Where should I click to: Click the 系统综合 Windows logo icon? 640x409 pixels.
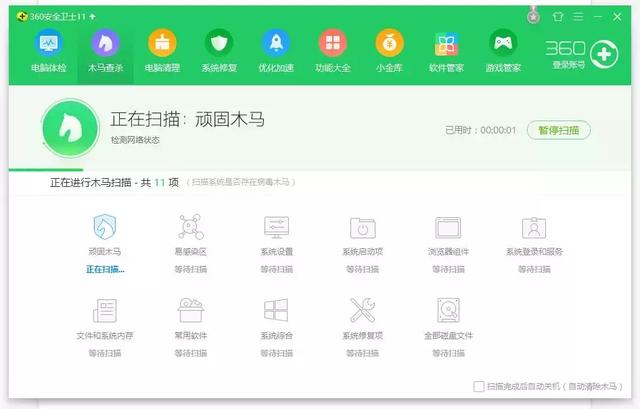pyautogui.click(x=276, y=310)
